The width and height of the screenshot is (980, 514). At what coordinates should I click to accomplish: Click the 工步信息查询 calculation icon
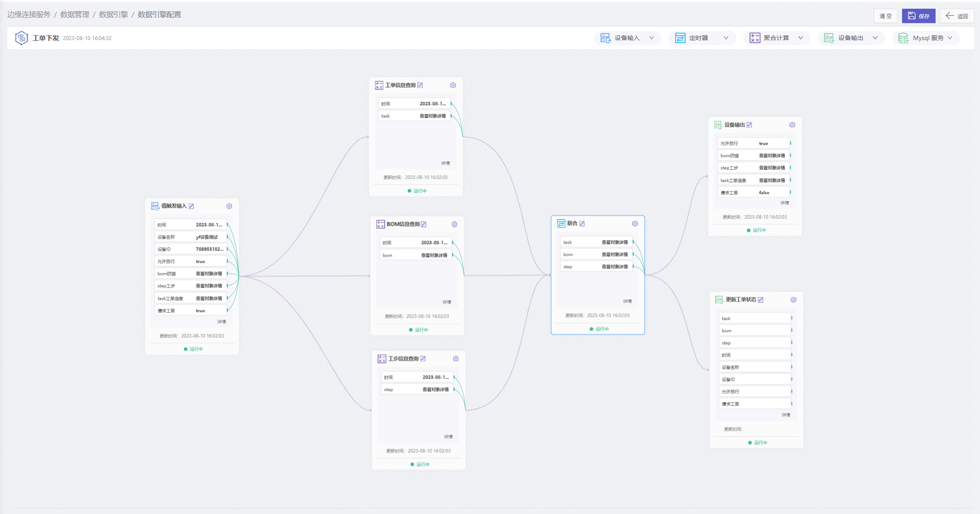(x=382, y=359)
